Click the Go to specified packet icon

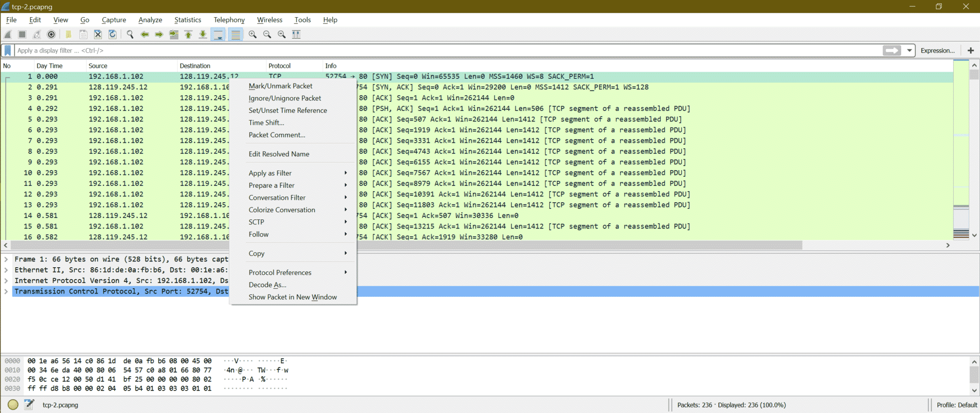click(174, 34)
